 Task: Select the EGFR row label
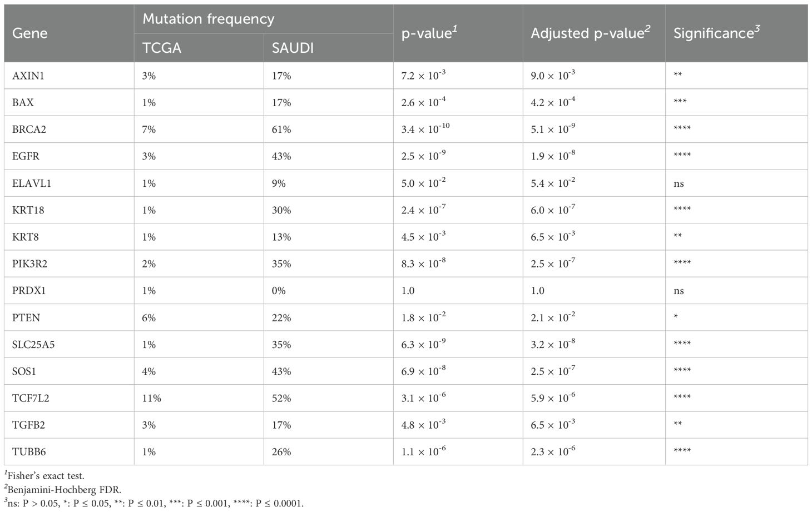click(x=26, y=156)
